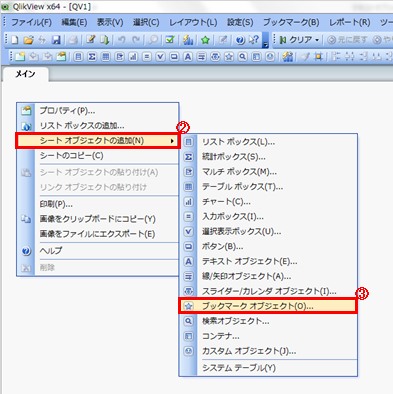Click the Edit Script toolbar icon
Screen dimensions: 393x394
(90, 40)
